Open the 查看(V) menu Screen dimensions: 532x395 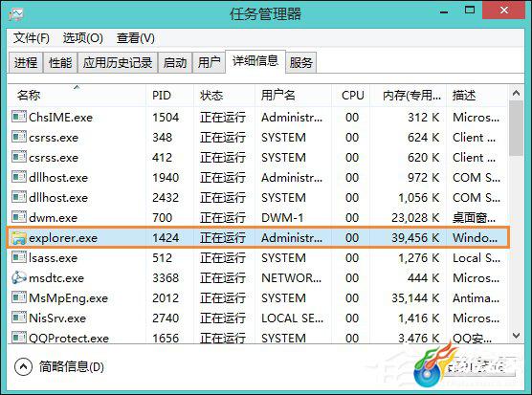(x=135, y=38)
